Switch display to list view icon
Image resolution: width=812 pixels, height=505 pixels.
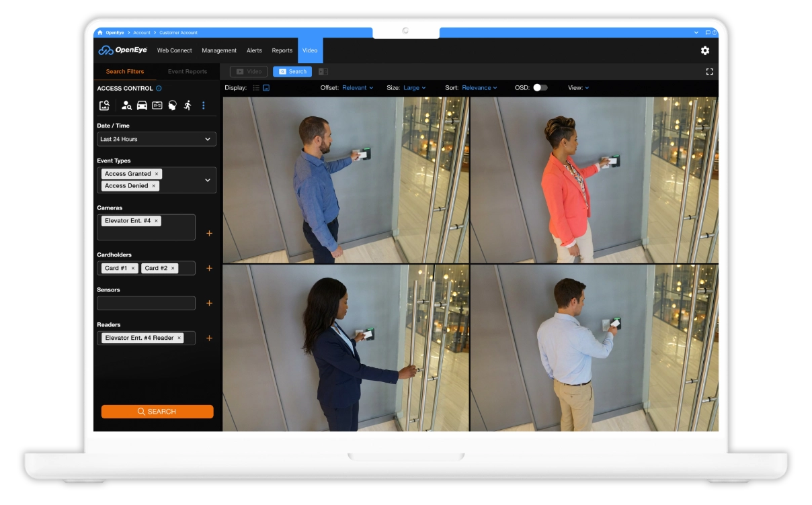click(256, 88)
